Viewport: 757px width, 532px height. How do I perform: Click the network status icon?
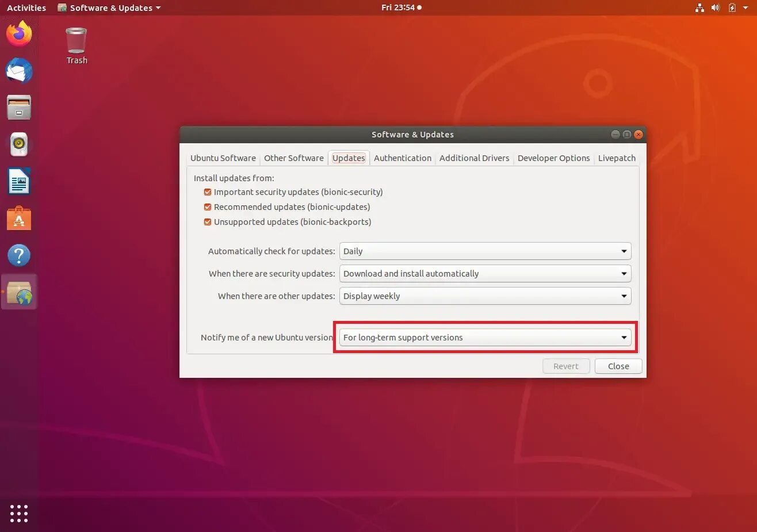coord(699,7)
